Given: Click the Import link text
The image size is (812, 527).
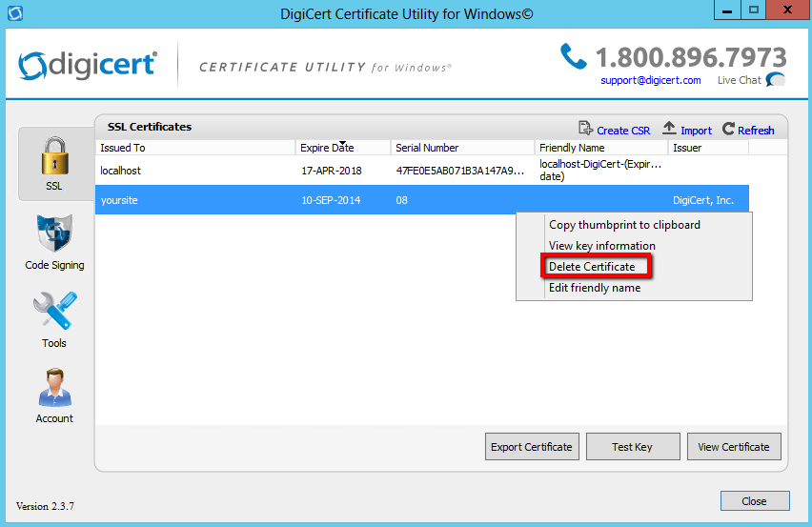Looking at the screenshot, I should pos(696,131).
